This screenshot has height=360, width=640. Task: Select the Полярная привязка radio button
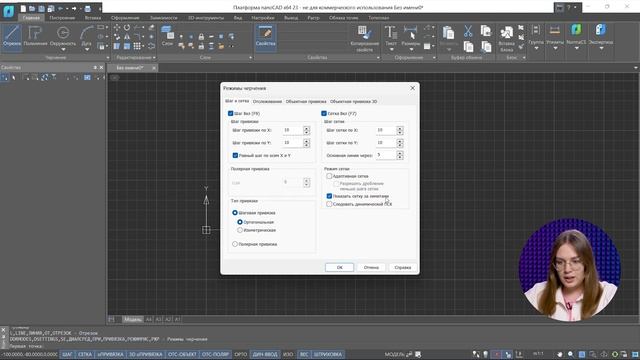click(235, 244)
